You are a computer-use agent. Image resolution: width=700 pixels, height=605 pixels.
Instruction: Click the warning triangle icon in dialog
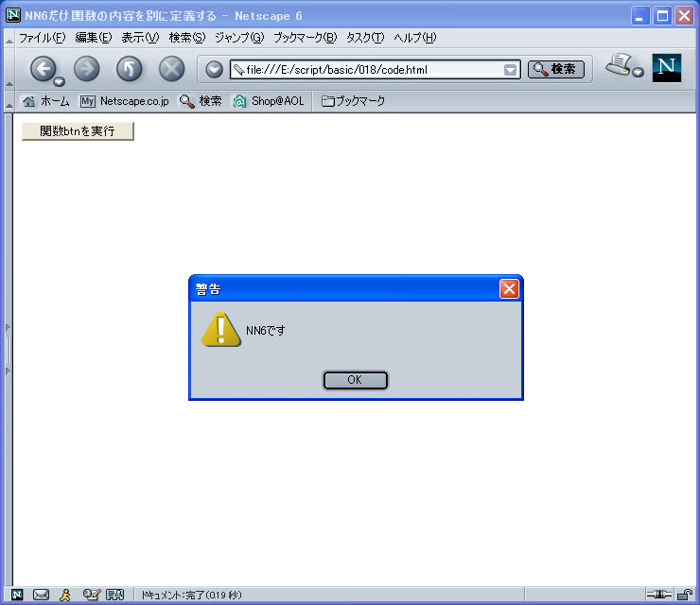tap(221, 330)
